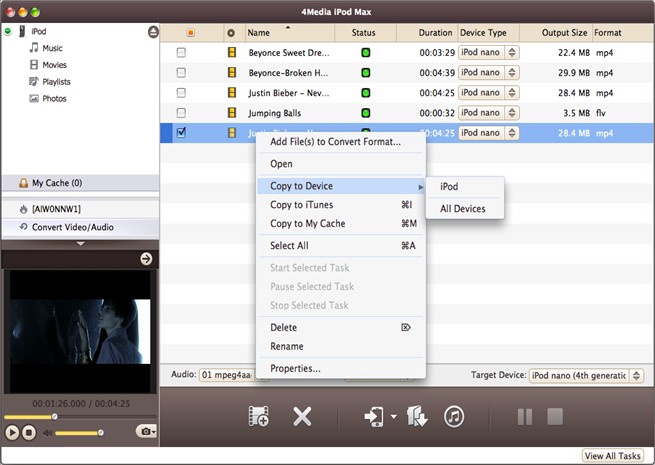Image resolution: width=655 pixels, height=465 pixels.
Task: Click the Device Type column header
Action: 488,33
